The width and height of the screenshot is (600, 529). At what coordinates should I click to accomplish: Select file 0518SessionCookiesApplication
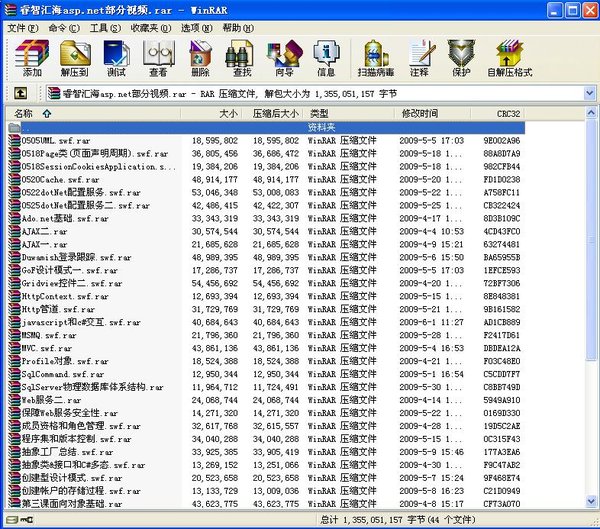pyautogui.click(x=265, y=167)
